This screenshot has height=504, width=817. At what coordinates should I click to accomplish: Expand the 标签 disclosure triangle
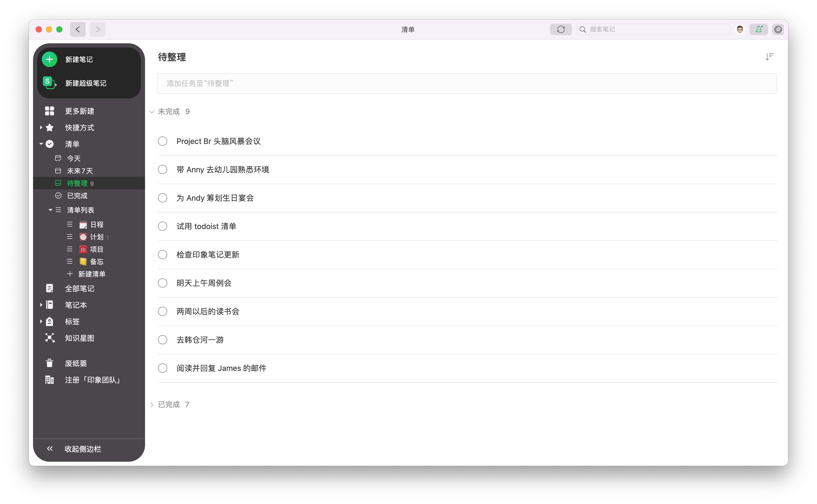click(41, 321)
